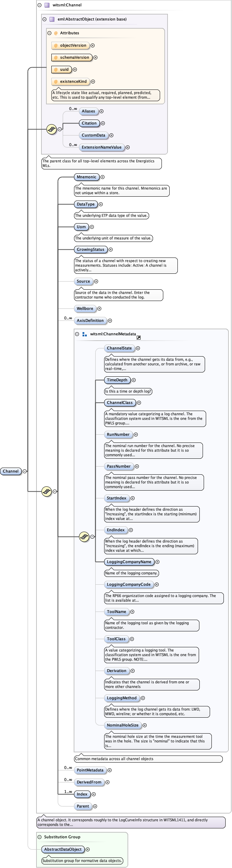Image resolution: width=232 pixels, height=868 pixels.
Task: Expand the Mnemonic element
Action: [x=102, y=177]
